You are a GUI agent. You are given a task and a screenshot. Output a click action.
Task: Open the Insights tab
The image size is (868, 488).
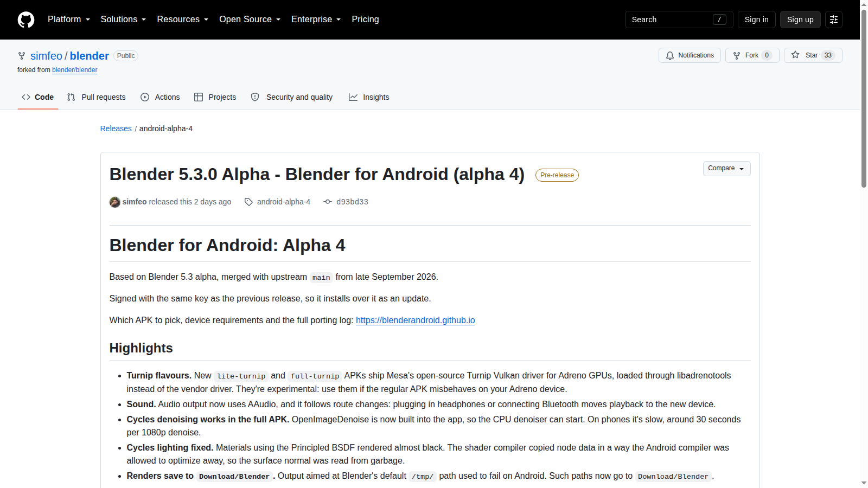[x=369, y=97]
